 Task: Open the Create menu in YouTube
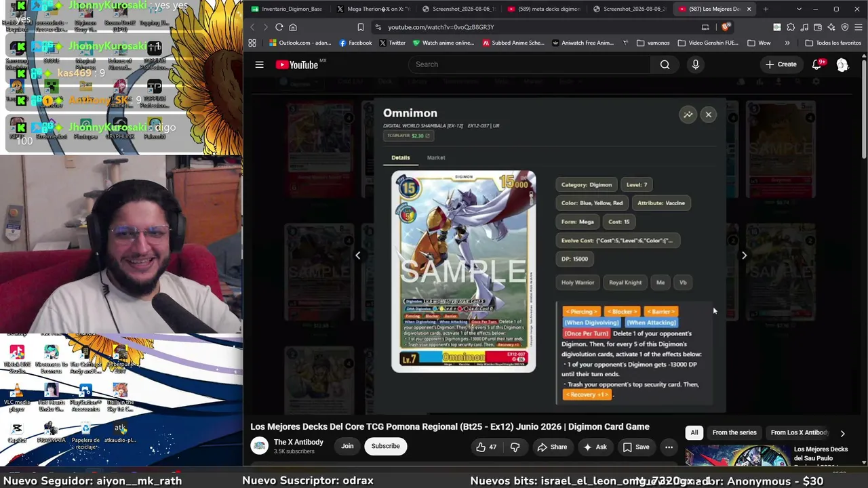(781, 64)
